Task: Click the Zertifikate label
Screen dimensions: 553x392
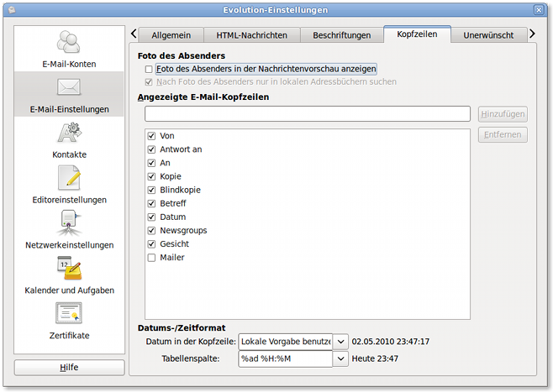Action: (70, 336)
